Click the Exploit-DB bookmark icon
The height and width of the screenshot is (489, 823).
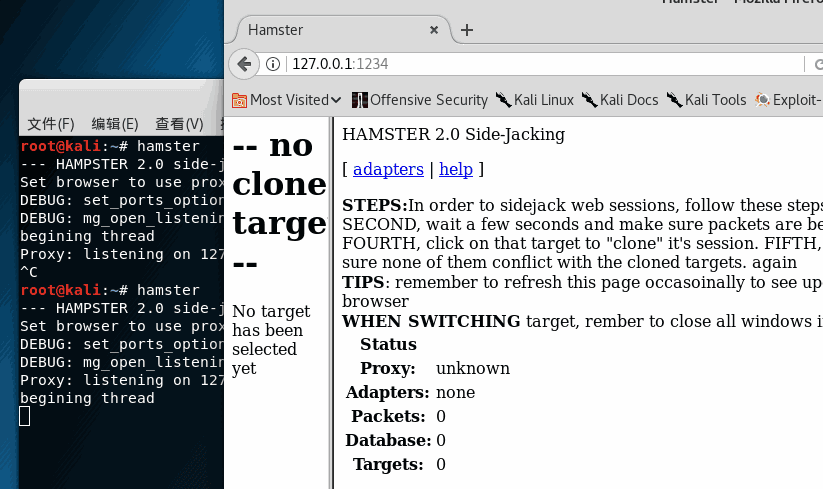click(x=762, y=100)
